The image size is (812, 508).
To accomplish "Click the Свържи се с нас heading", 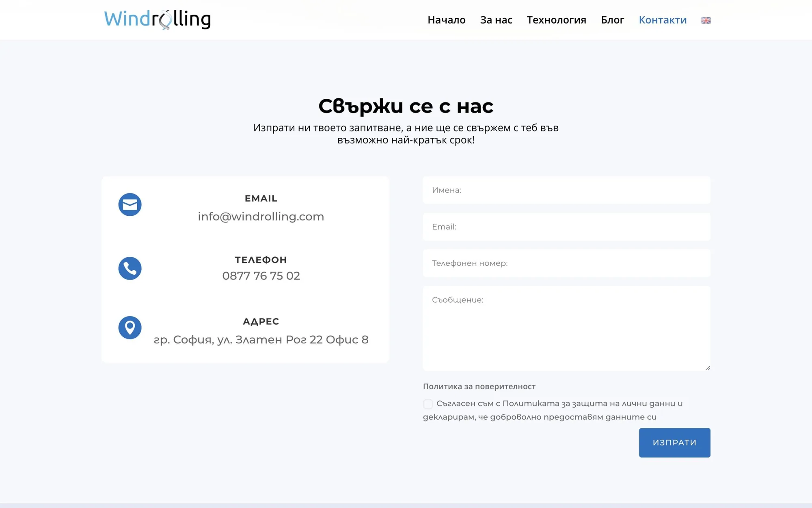I will (406, 106).
